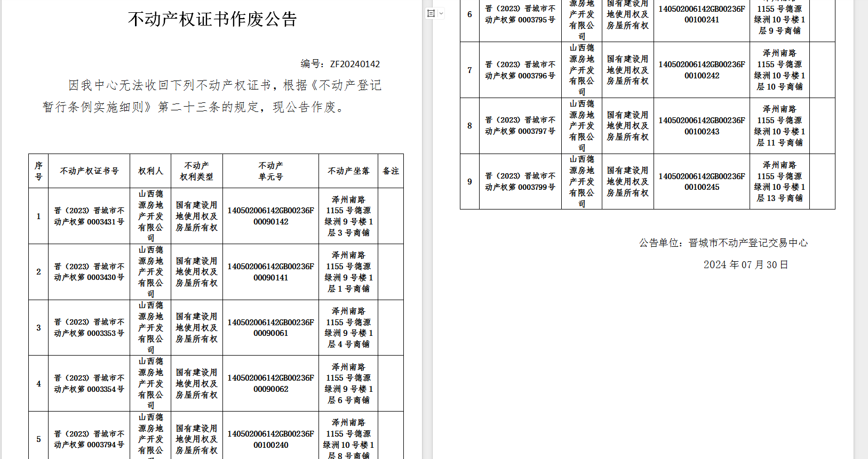Viewport: 868px width, 459px height.
Task: Click the date 2024年07月30日
Action: click(746, 265)
